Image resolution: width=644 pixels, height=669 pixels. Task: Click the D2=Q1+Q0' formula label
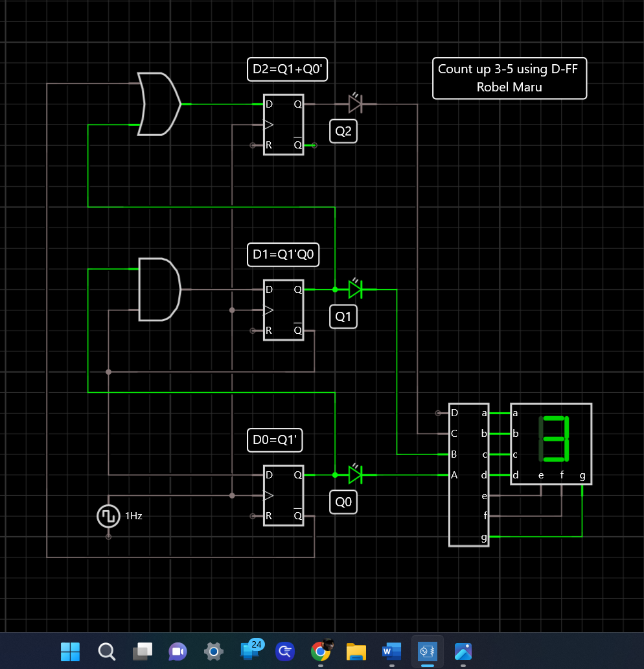pos(287,69)
